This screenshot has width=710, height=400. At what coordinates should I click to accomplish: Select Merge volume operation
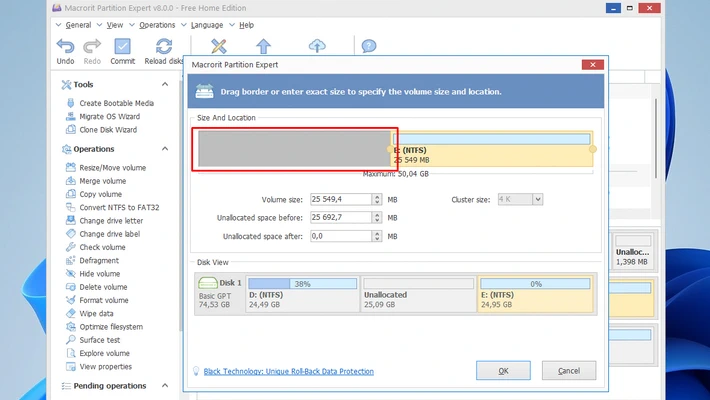point(96,181)
